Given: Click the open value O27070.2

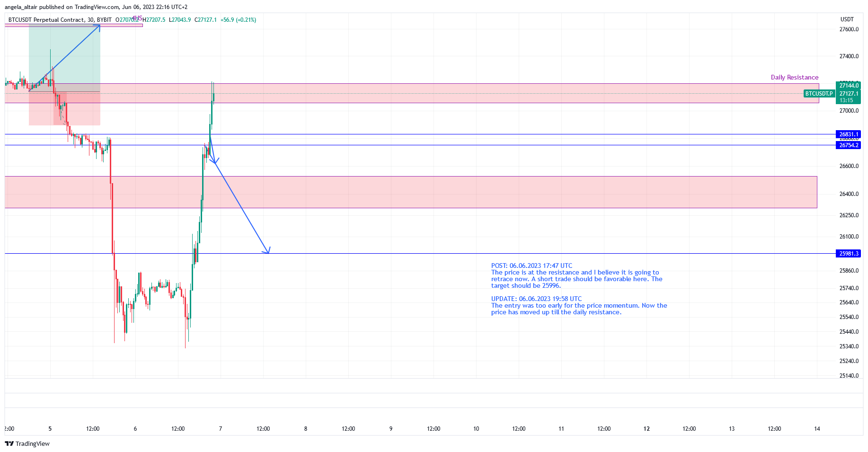Looking at the screenshot, I should [x=128, y=20].
